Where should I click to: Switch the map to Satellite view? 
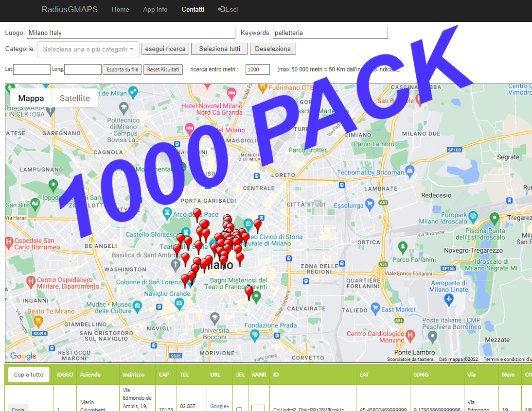click(x=75, y=98)
